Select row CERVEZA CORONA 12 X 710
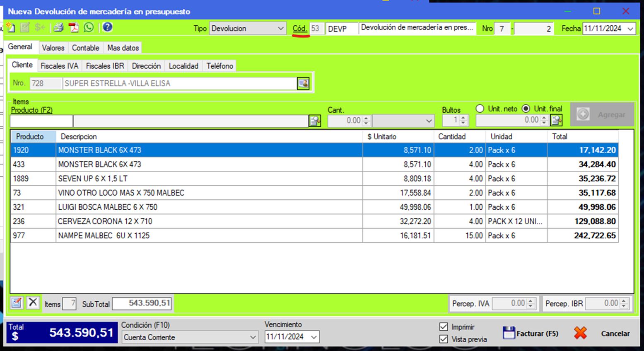 click(x=314, y=221)
